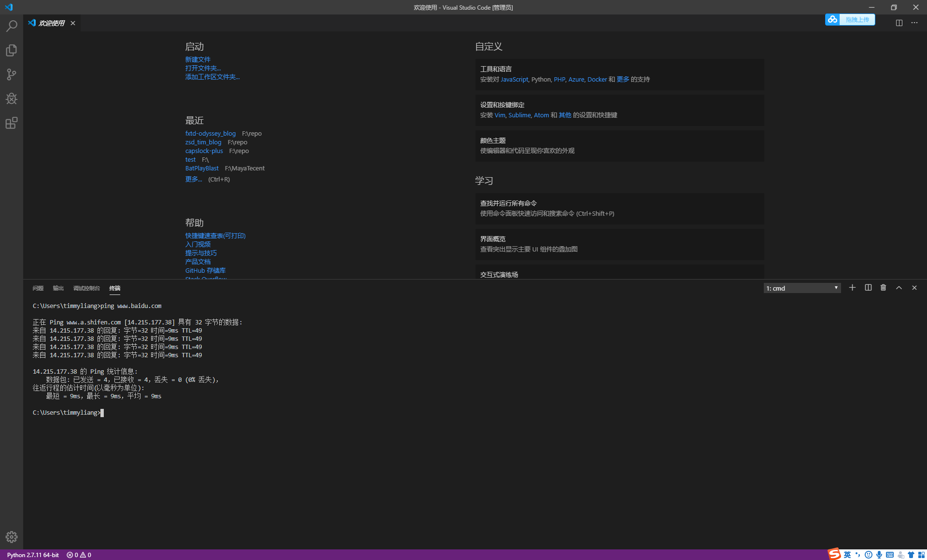
Task: Open the 交互式演练场 card
Action: [620, 272]
